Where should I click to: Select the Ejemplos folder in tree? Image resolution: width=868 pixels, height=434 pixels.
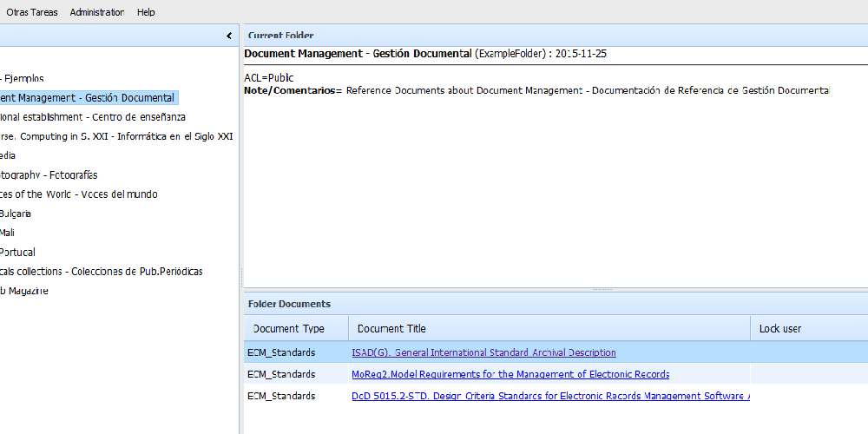(23, 78)
